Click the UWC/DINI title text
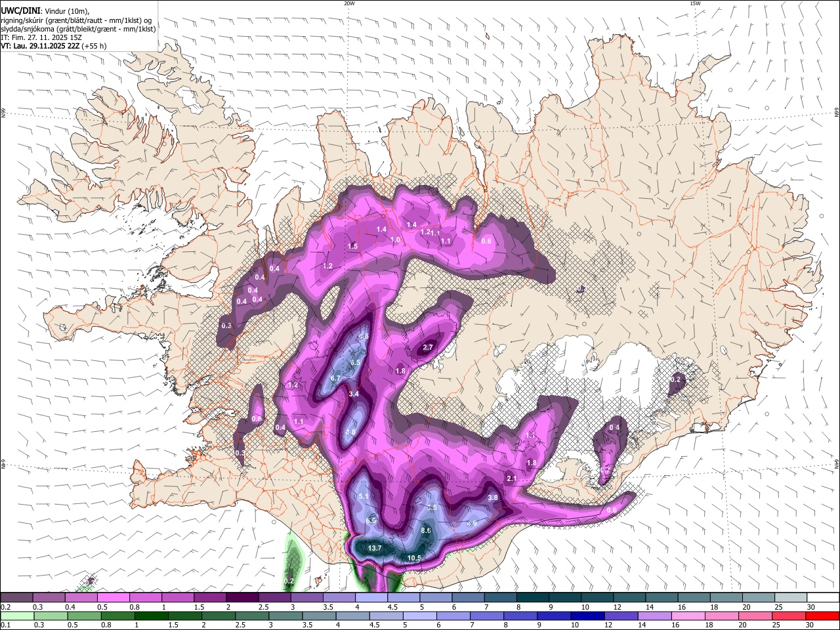The height and width of the screenshot is (630, 840). pyautogui.click(x=20, y=11)
